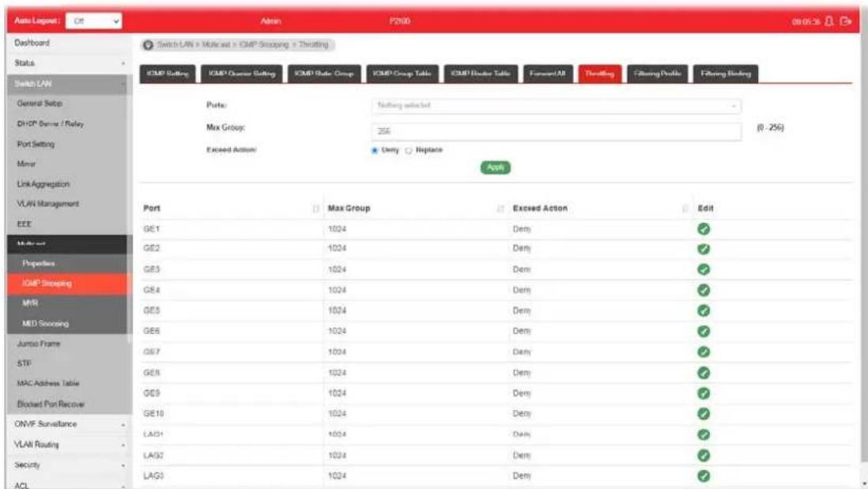Viewport: 868px width, 489px height.
Task: Switch to IGMP Querier Setting tab
Action: 242,74
